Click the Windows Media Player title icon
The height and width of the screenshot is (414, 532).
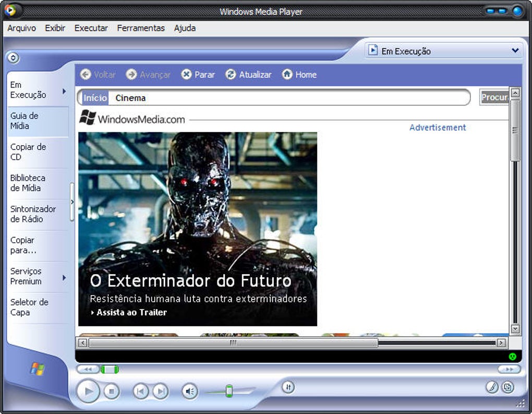[x=10, y=10]
